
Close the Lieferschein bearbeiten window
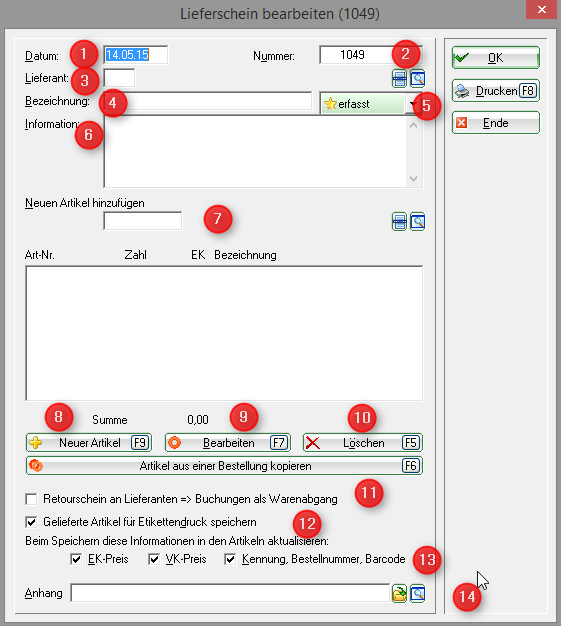point(541,10)
